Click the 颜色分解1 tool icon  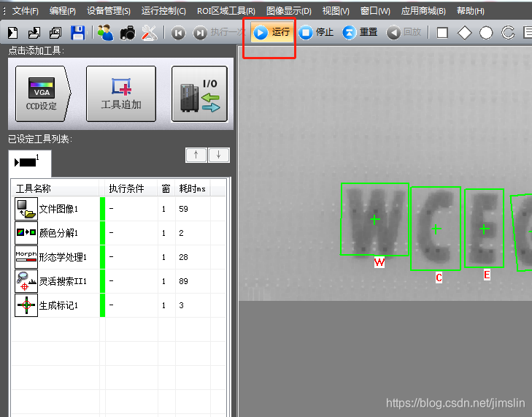click(x=26, y=233)
